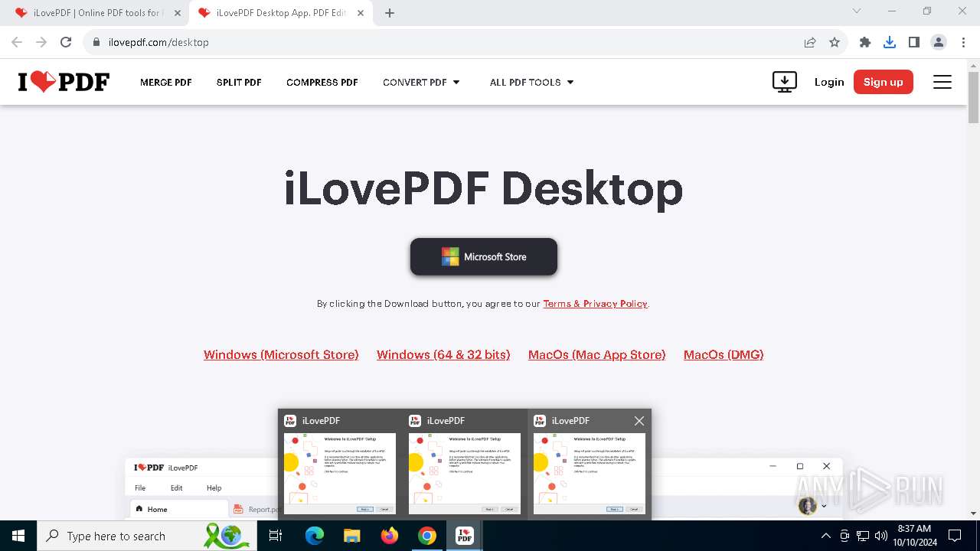Show hidden system tray icons chevron
This screenshot has height=551, width=980.
pyautogui.click(x=826, y=536)
